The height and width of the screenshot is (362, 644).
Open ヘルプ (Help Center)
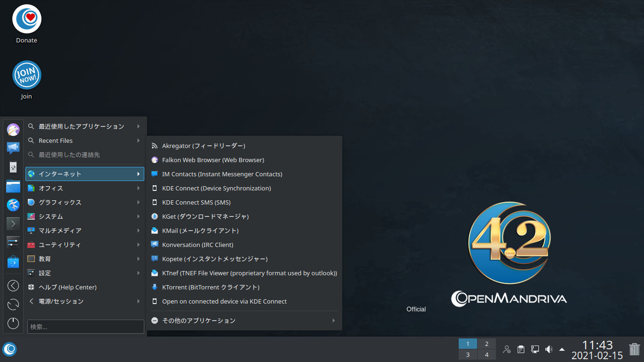pos(85,287)
